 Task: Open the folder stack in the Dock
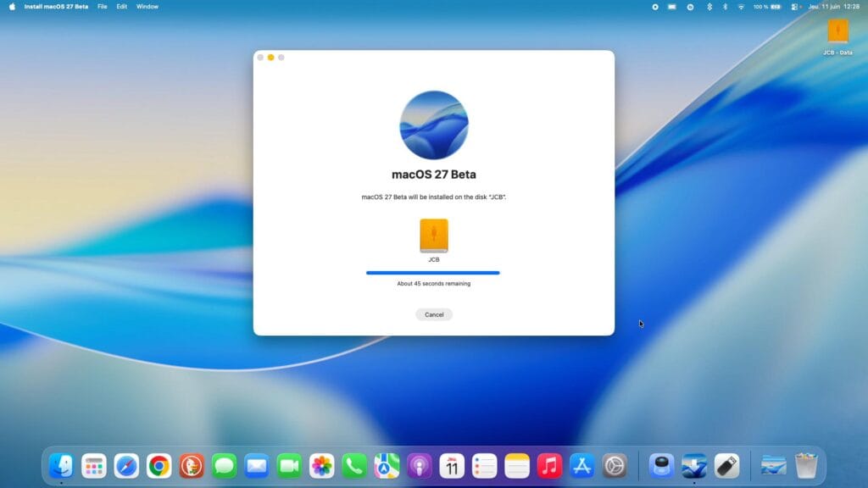(773, 466)
